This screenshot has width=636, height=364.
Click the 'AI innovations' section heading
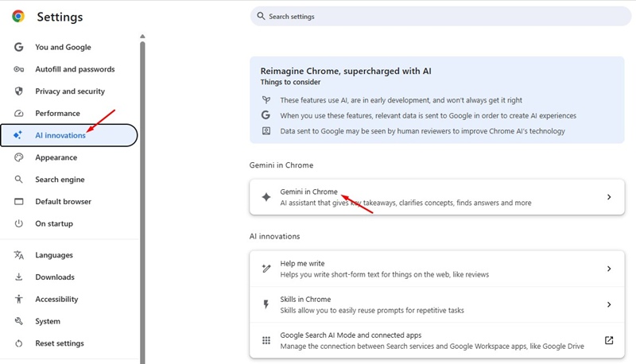click(x=274, y=236)
